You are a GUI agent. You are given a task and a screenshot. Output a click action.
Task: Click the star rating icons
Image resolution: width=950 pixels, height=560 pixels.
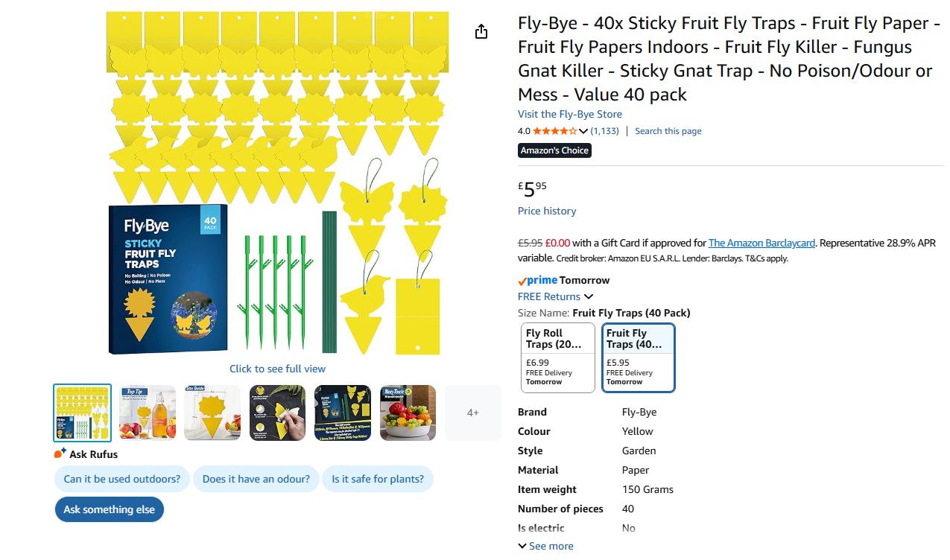pos(554,131)
